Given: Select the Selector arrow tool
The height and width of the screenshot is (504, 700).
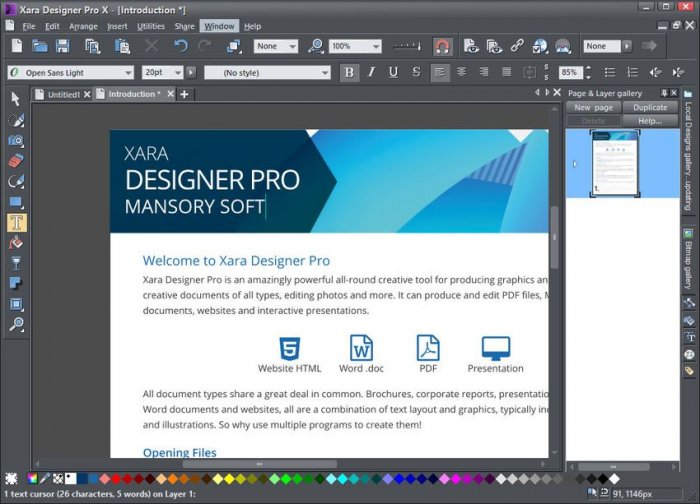Looking at the screenshot, I should [16, 99].
